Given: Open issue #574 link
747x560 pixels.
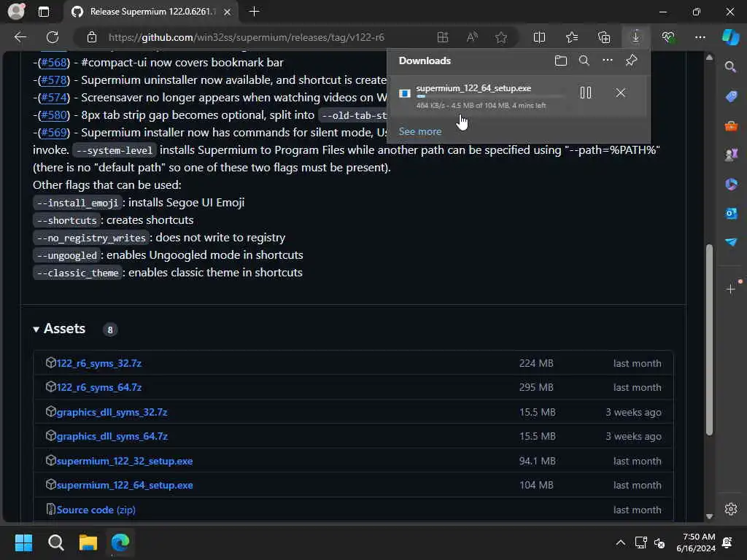Looking at the screenshot, I should point(53,98).
